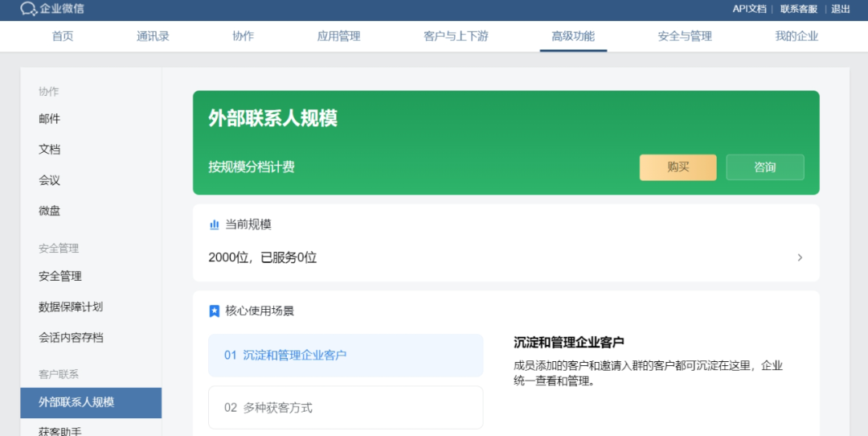Click the 协作 gray sidebar header
The height and width of the screenshot is (436, 868).
49,92
